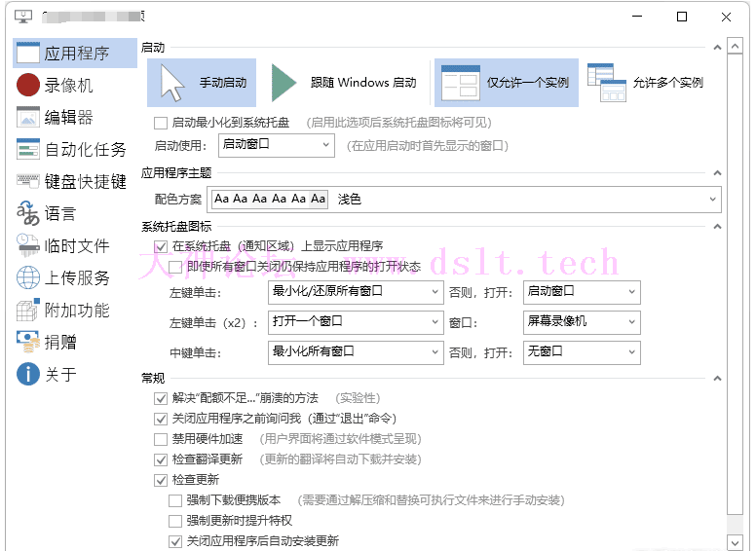This screenshot has width=756, height=551.
Task: Open the 语言 language settings icon
Action: [28, 213]
